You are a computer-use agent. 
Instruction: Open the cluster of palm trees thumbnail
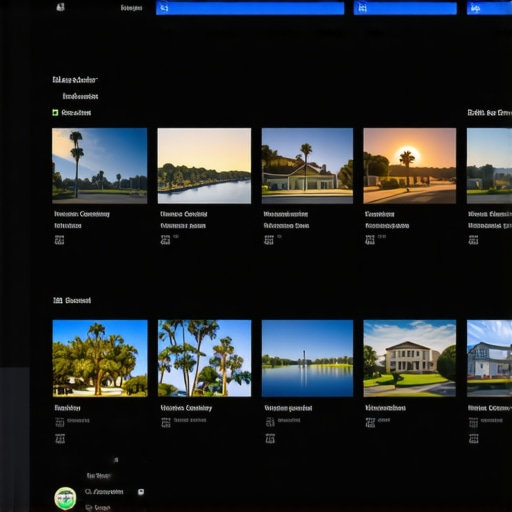(x=204, y=358)
